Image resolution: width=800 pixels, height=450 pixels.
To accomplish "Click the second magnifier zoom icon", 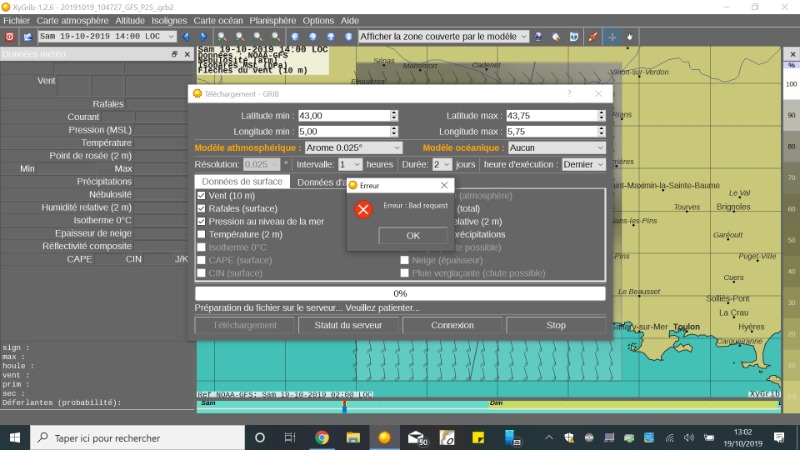I will (x=240, y=37).
